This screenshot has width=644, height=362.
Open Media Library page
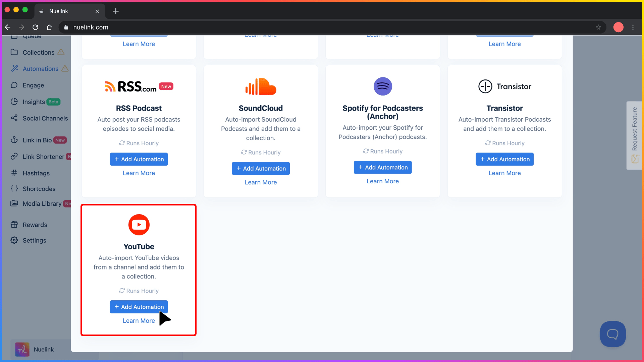[42, 203]
